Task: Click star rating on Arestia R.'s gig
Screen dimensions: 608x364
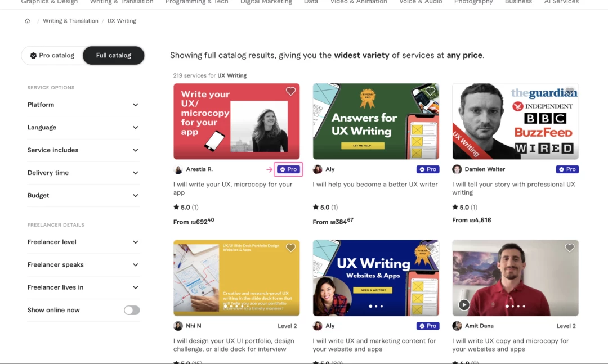Action: coord(186,208)
